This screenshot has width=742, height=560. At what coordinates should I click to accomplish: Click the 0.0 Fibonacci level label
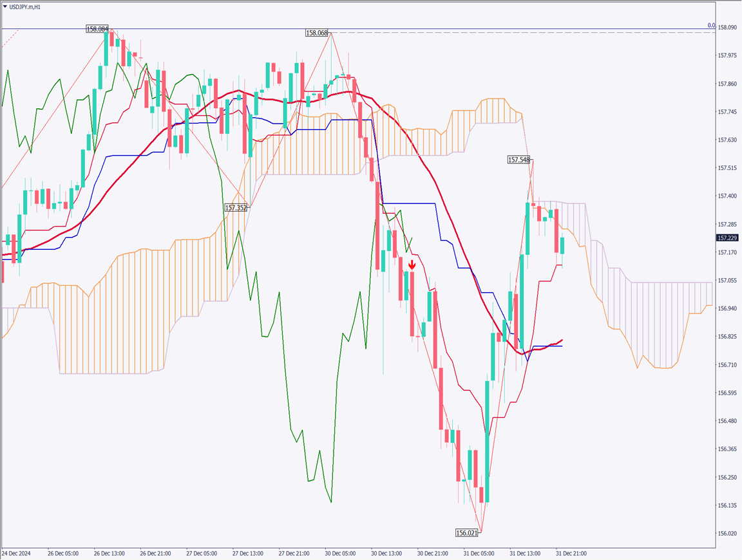[711, 26]
